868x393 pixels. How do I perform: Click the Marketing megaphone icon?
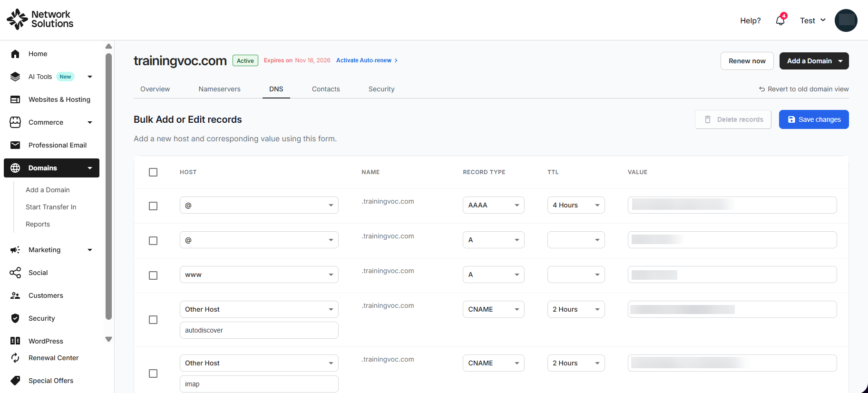tap(15, 250)
